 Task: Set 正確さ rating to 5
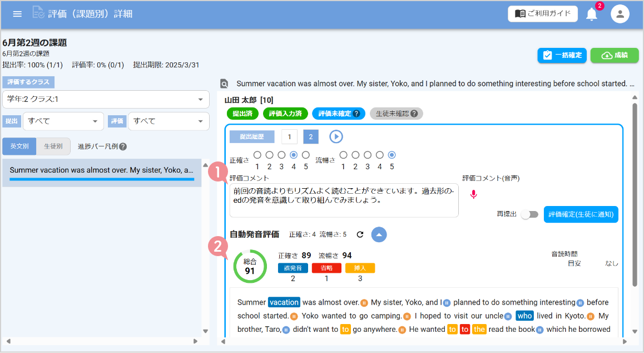[x=305, y=155]
